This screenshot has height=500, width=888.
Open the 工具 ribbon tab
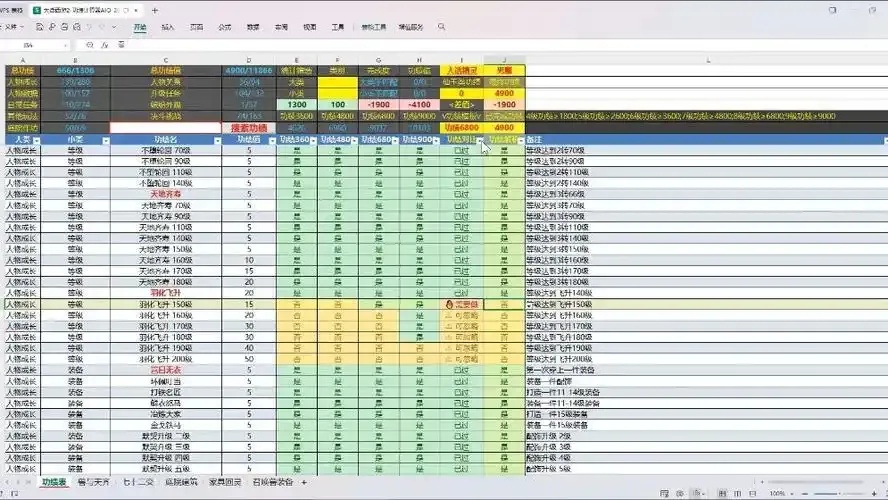tap(338, 27)
